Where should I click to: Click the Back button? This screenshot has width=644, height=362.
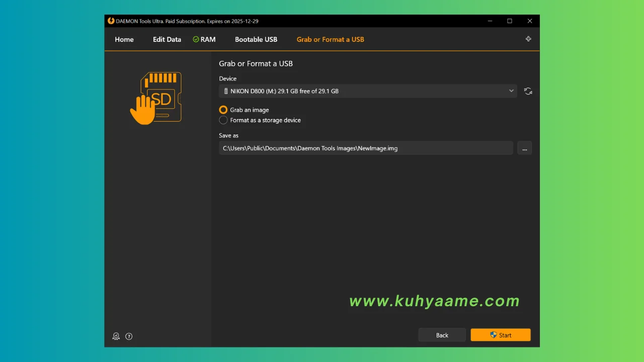pos(442,335)
